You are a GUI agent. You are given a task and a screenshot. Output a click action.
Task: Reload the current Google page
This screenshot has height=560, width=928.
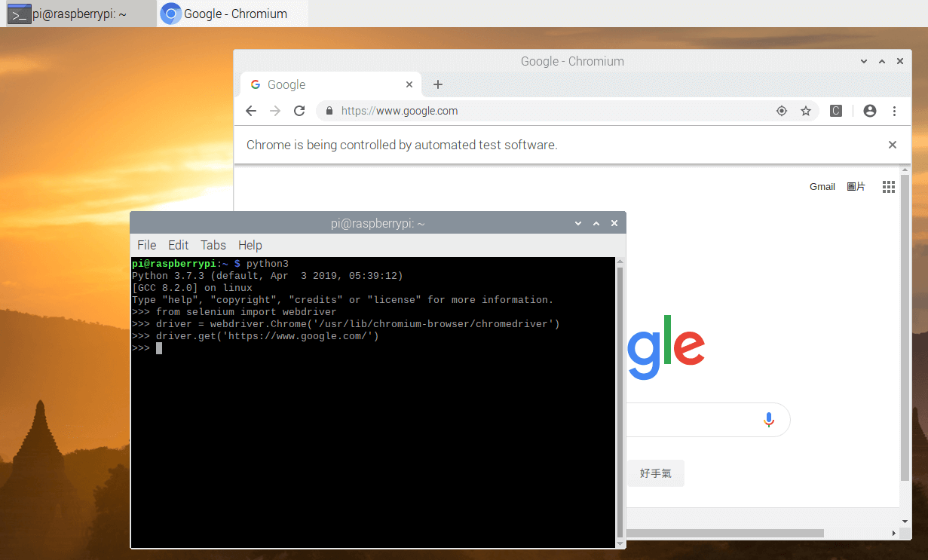[x=299, y=110]
